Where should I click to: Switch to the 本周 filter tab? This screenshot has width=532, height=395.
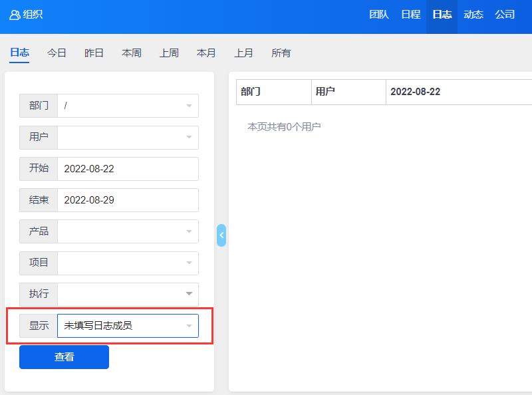coord(131,53)
